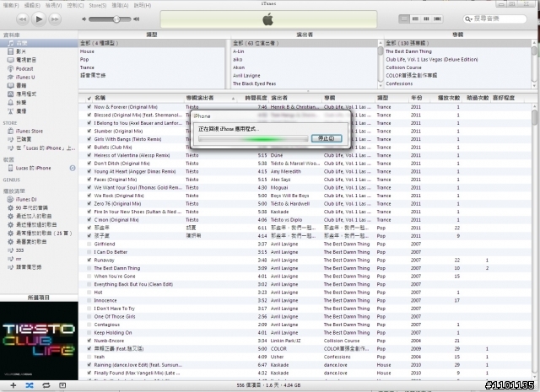
Task: Click the Next track button
Action: tap(55, 19)
